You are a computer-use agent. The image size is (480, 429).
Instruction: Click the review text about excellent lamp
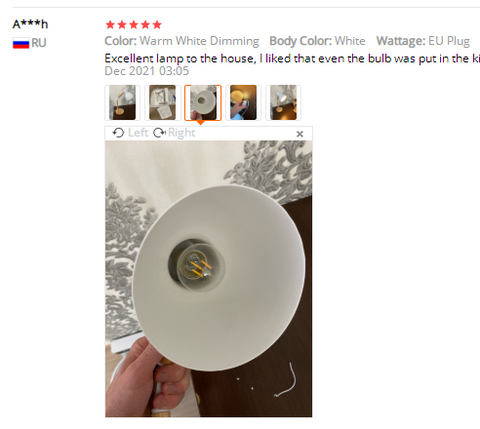pos(292,59)
